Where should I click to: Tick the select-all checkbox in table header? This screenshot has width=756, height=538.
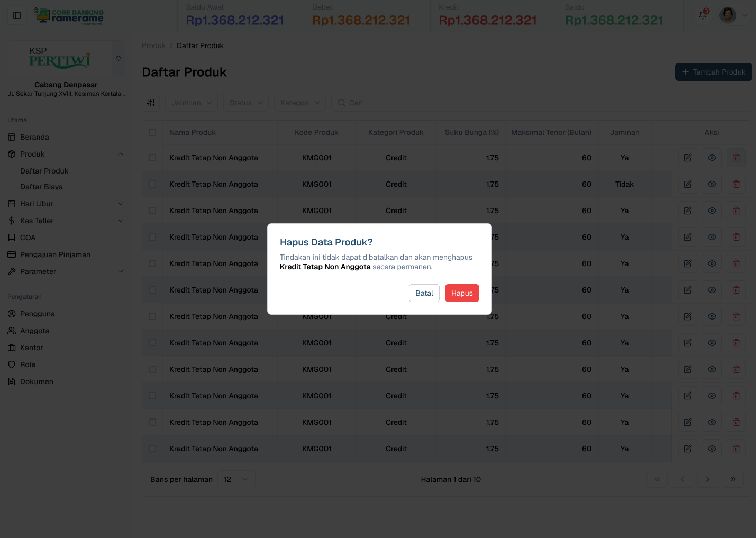[152, 132]
